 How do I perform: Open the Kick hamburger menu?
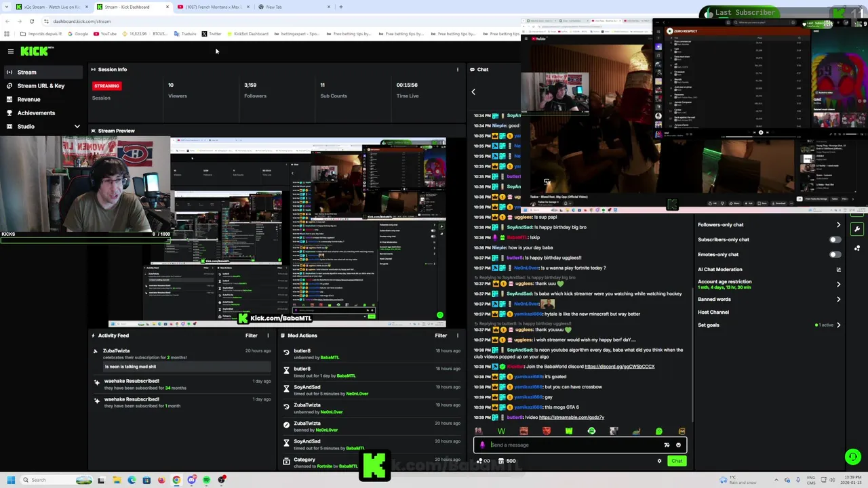[x=10, y=52]
